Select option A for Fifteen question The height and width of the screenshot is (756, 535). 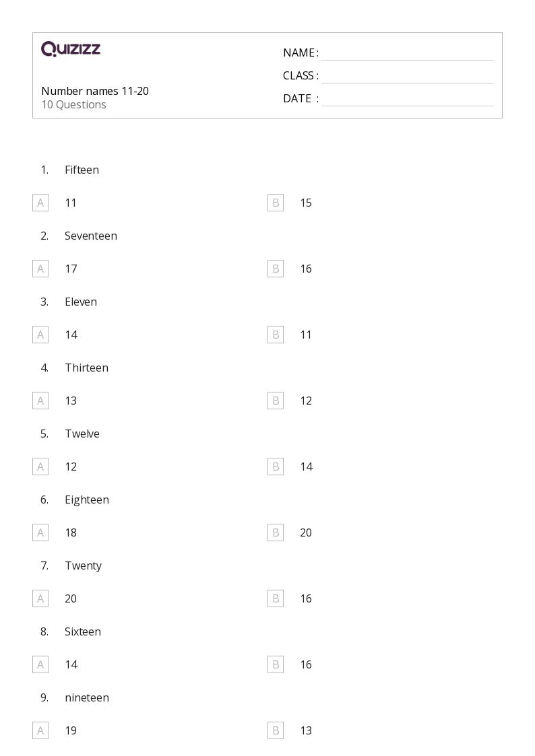(x=40, y=203)
